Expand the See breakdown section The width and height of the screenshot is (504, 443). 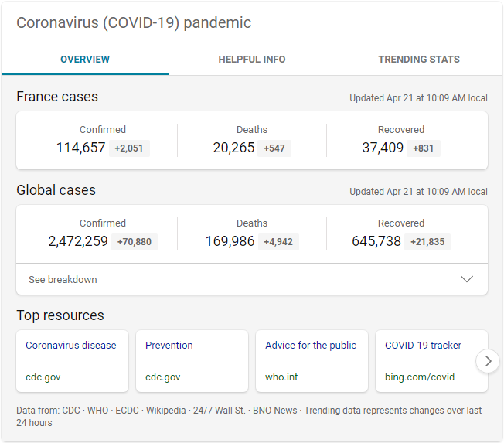tap(63, 280)
